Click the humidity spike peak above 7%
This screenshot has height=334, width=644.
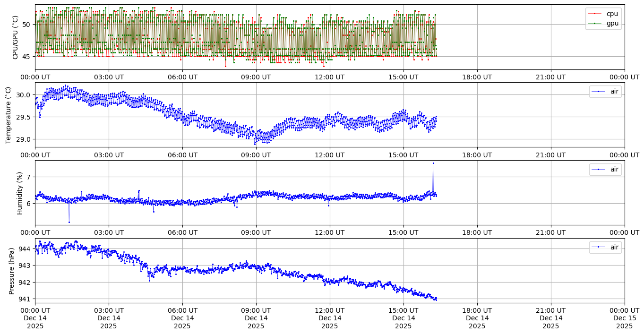433,163
